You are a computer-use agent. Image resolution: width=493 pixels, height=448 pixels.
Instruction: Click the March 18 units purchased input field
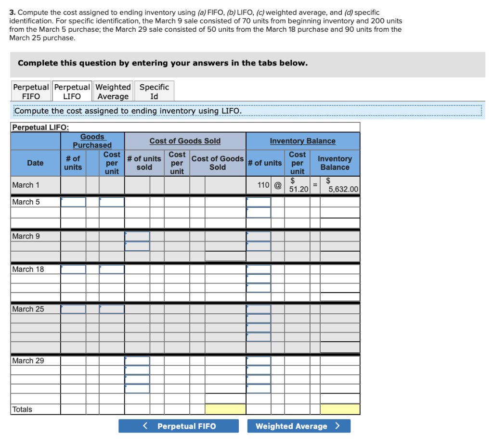(x=73, y=269)
